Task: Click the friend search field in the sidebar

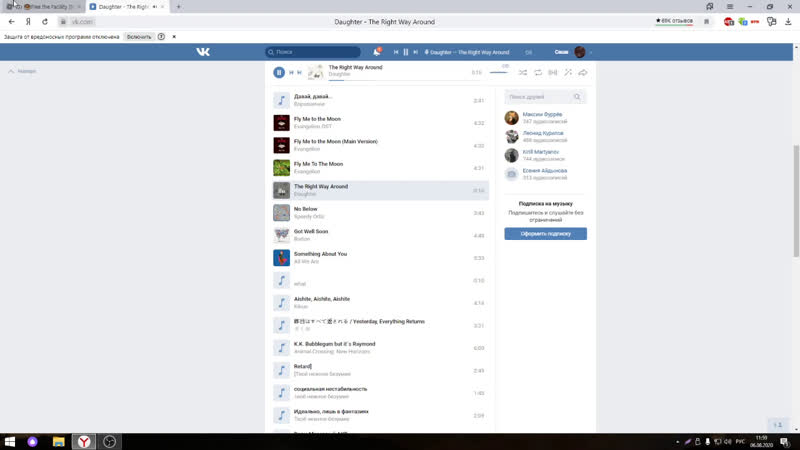Action: (541, 97)
